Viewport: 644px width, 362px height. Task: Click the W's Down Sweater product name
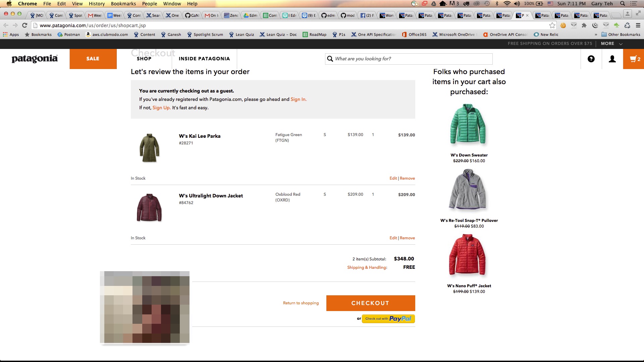click(469, 155)
